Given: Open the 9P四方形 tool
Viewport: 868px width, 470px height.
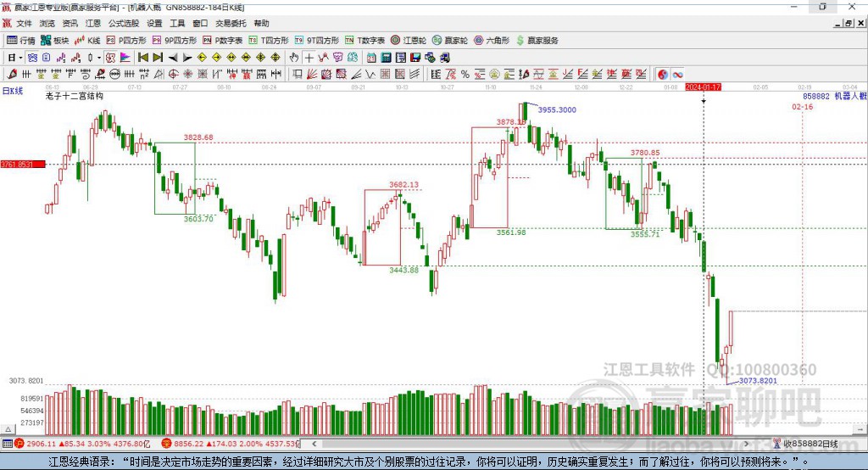Looking at the screenshot, I should click(175, 41).
